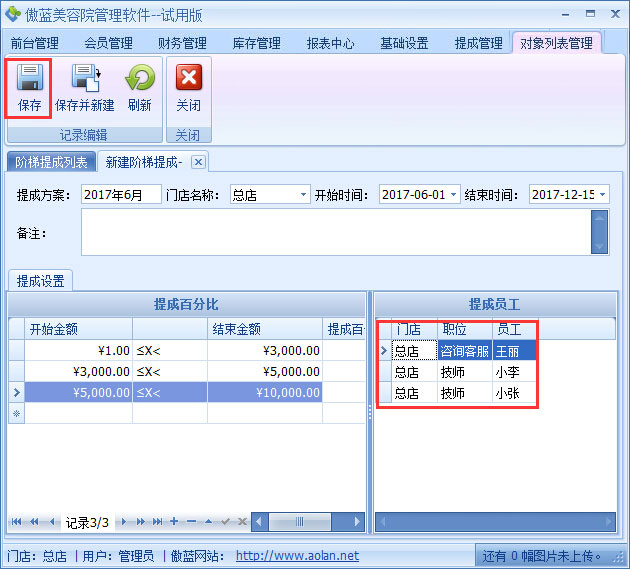Click the 备注 remarks text area
This screenshot has width=630, height=569.
(336, 232)
